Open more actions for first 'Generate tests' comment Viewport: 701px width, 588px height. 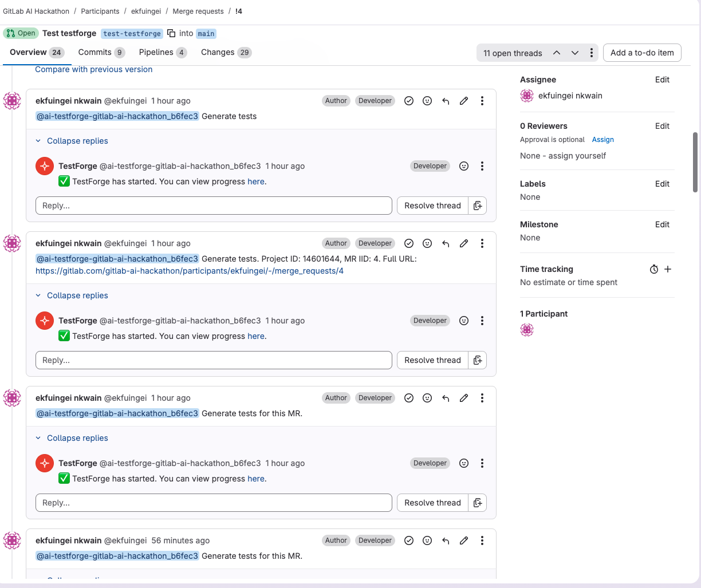click(482, 101)
